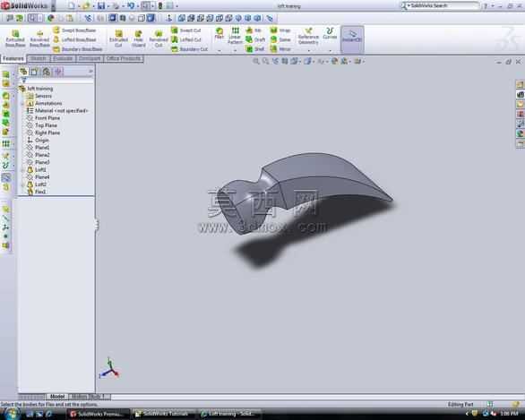
Task: Select the Revolved Cut tool
Action: tap(159, 39)
